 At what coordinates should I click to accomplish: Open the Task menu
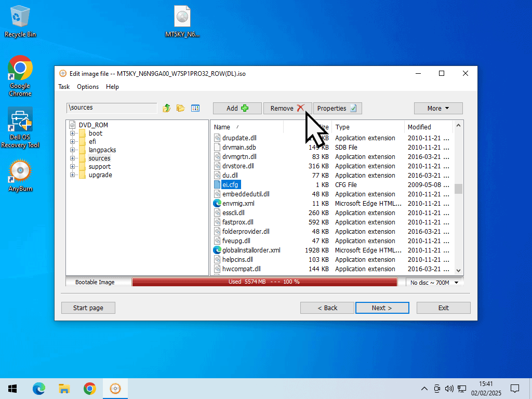(64, 87)
